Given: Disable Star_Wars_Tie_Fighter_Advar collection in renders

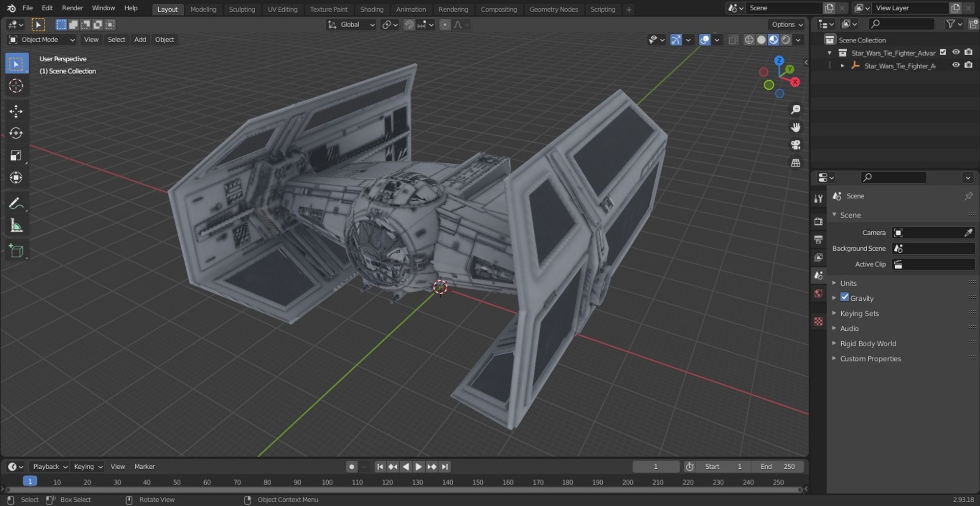Looking at the screenshot, I should pos(968,52).
